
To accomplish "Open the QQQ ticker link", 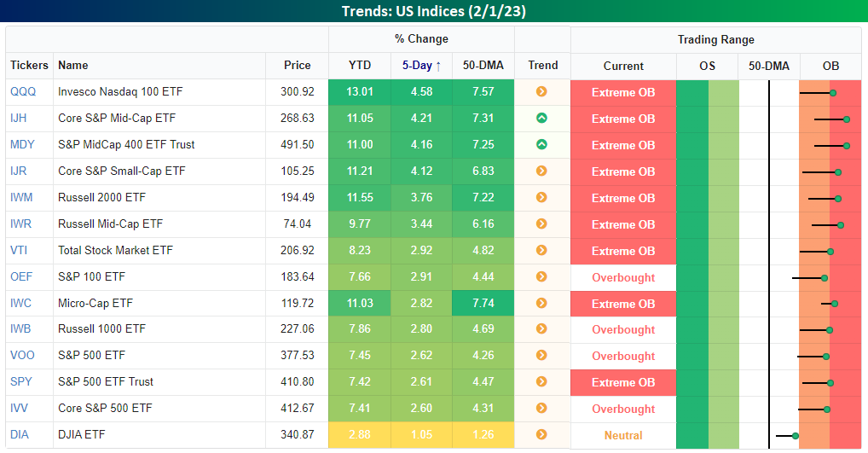I will pos(24,91).
